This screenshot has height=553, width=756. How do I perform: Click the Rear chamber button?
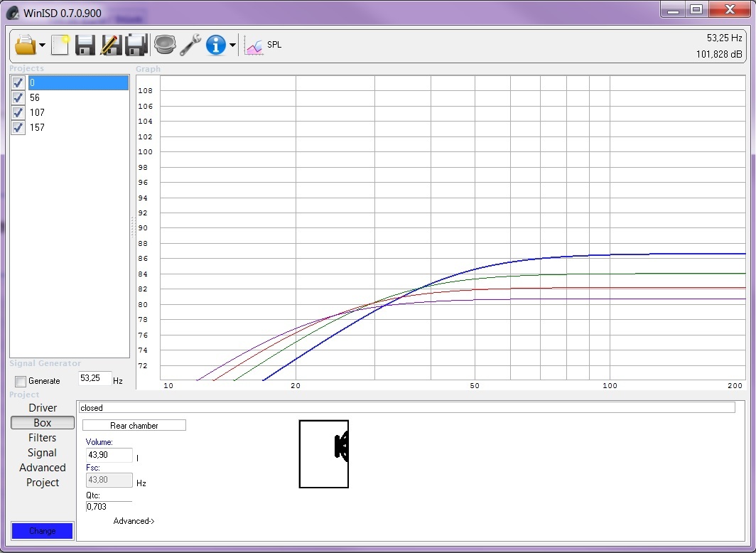(x=134, y=425)
